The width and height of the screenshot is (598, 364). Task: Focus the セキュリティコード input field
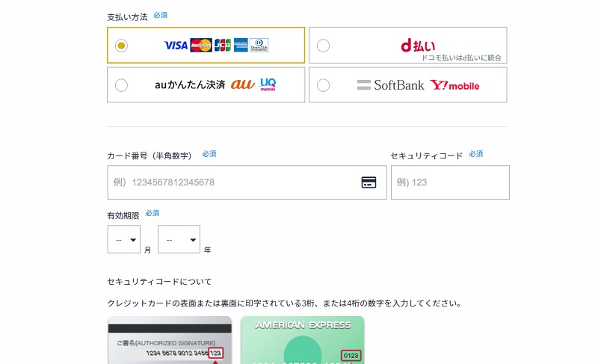click(450, 182)
